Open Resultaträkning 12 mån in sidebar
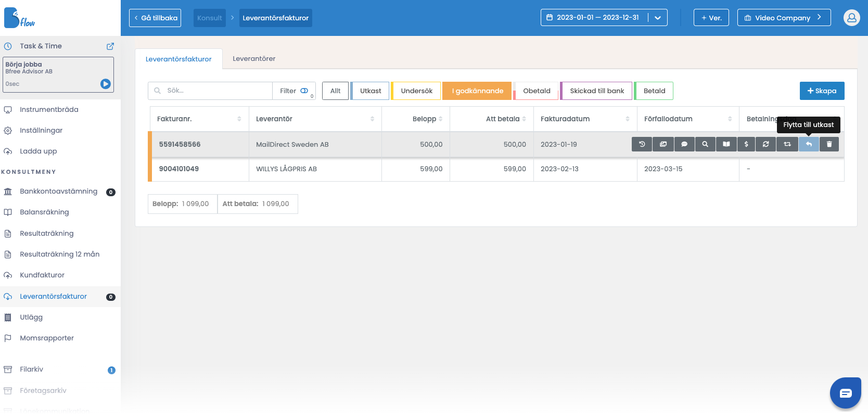This screenshot has width=868, height=419. [x=60, y=255]
